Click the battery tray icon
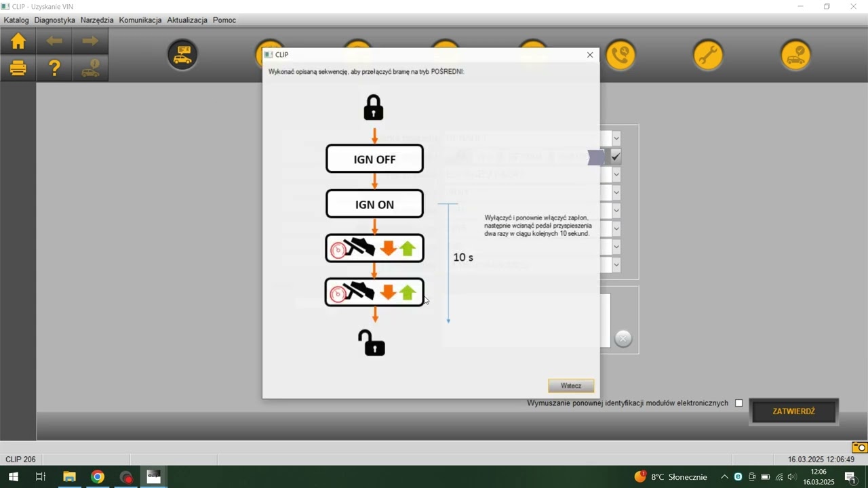Image resolution: width=868 pixels, height=488 pixels. [765, 477]
